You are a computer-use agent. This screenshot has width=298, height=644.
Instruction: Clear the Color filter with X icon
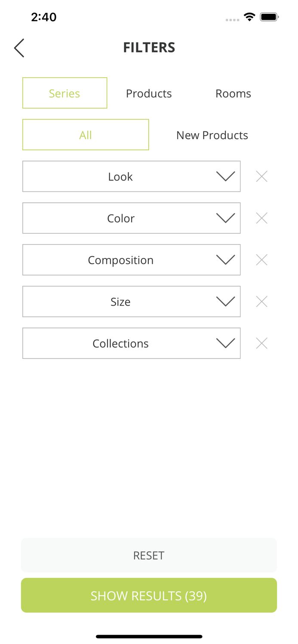coord(261,218)
